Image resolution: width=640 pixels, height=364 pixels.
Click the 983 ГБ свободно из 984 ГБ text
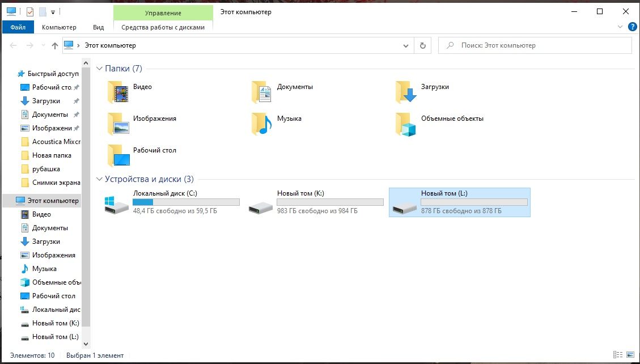[x=317, y=211]
